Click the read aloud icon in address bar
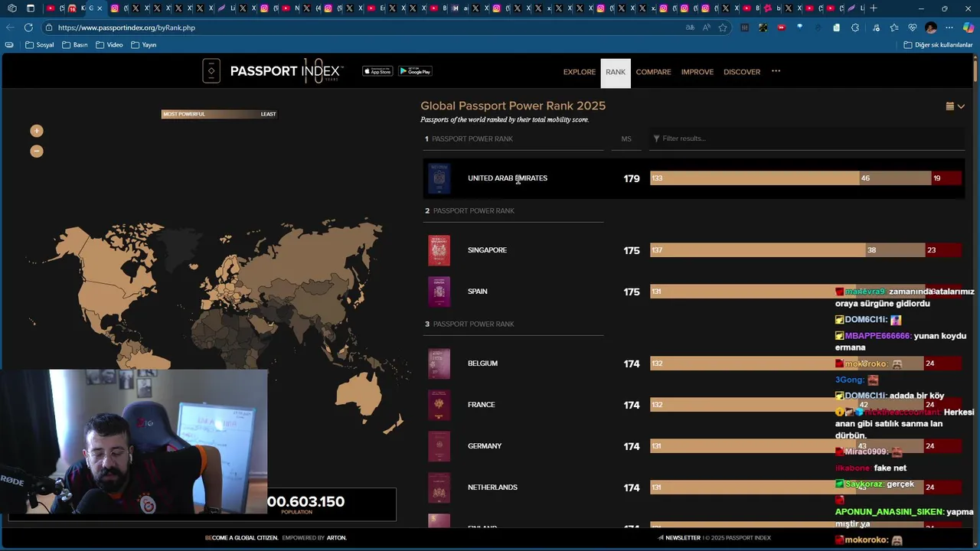The width and height of the screenshot is (980, 551). pos(706,28)
